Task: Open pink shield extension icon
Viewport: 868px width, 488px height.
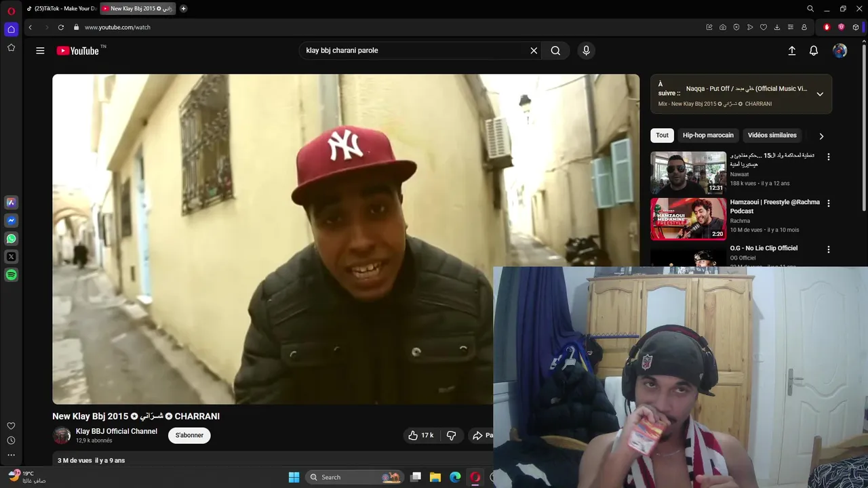Action: coord(842,27)
